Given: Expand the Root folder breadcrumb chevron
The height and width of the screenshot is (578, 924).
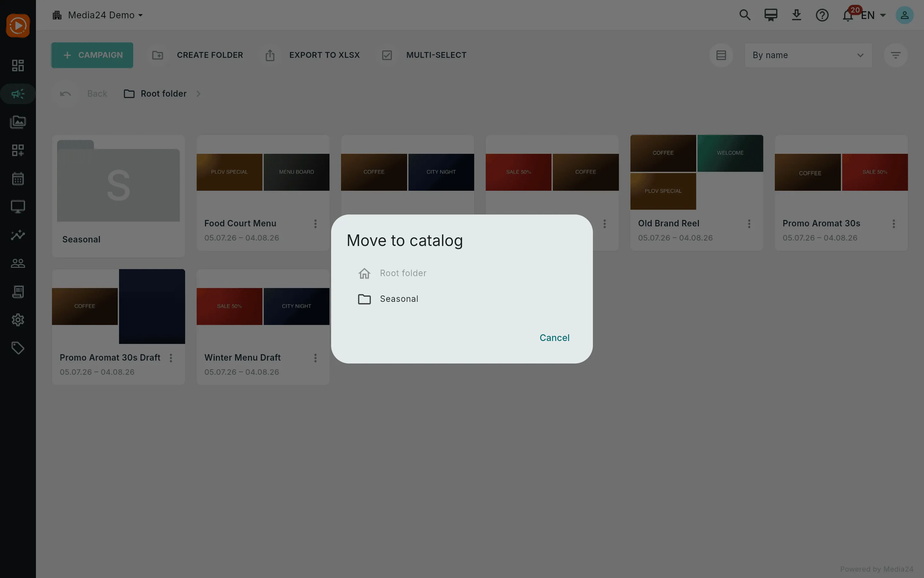Looking at the screenshot, I should (198, 94).
